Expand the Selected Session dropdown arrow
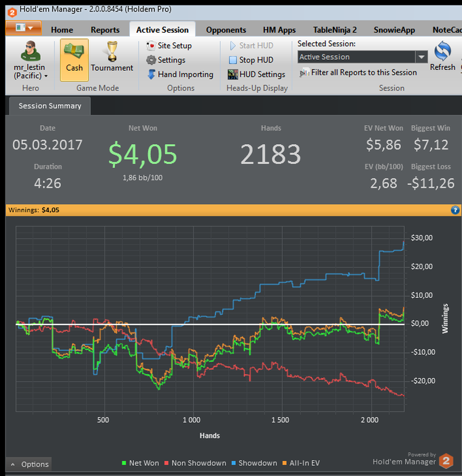 421,56
